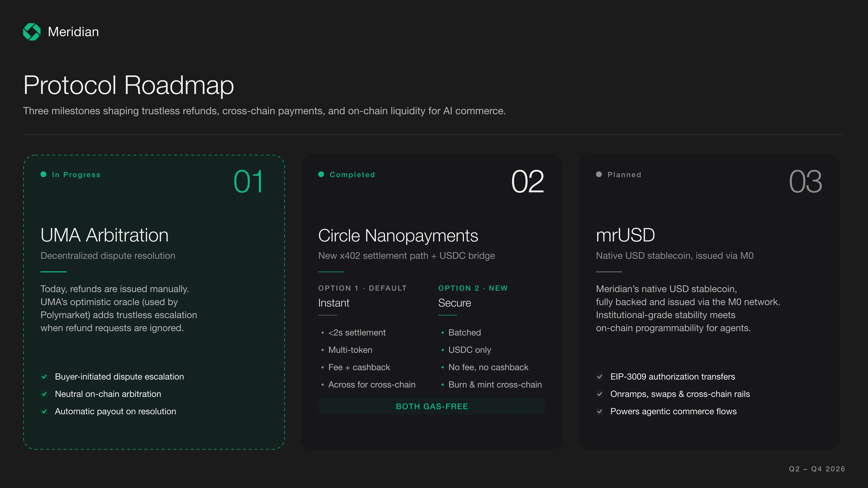Click the 'Planned' status label
The height and width of the screenshot is (488, 868).
[624, 174]
